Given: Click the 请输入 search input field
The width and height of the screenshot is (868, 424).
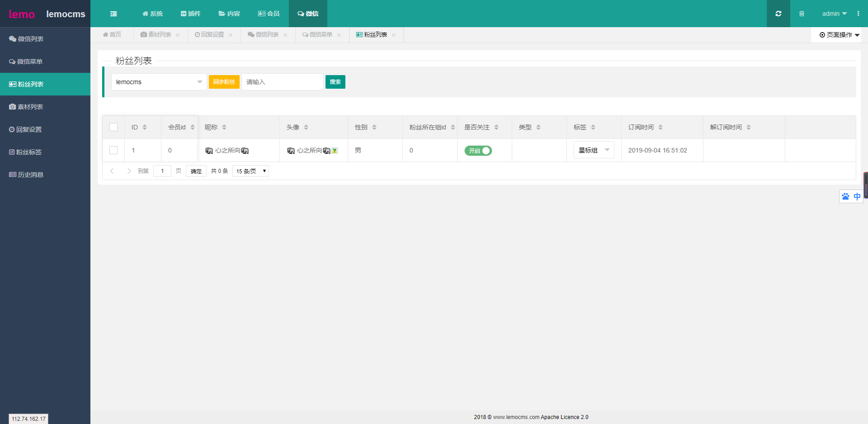Looking at the screenshot, I should (x=282, y=82).
